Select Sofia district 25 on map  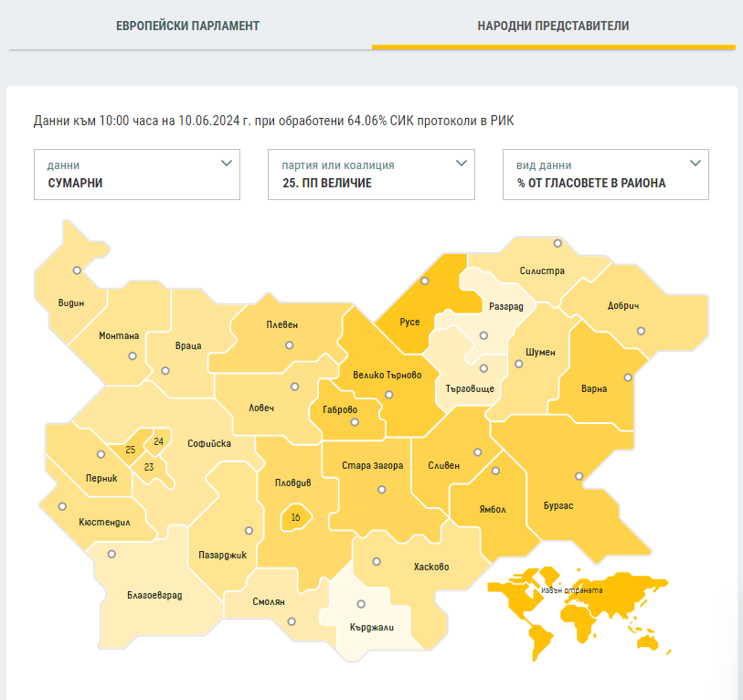point(131,451)
